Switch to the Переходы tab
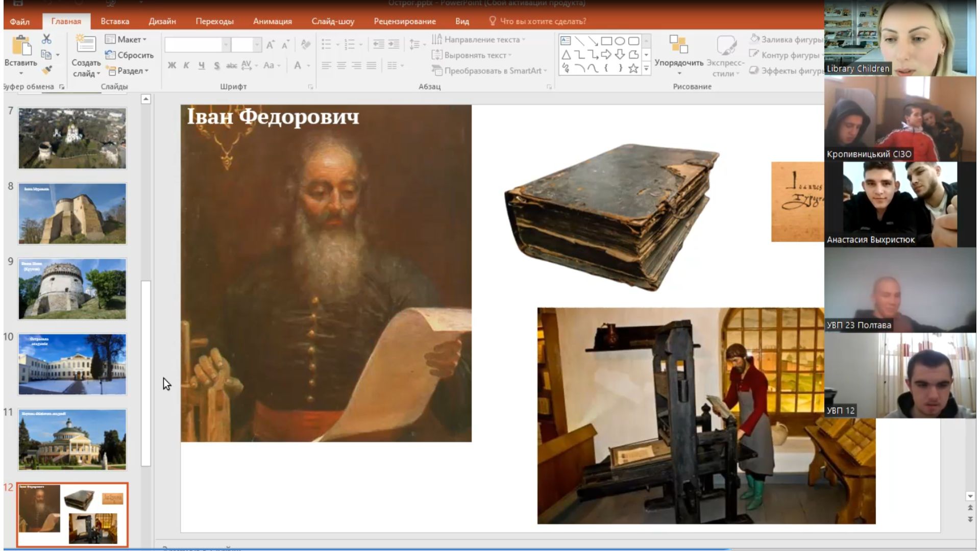Screen dimensions: 980x551 pos(214,21)
